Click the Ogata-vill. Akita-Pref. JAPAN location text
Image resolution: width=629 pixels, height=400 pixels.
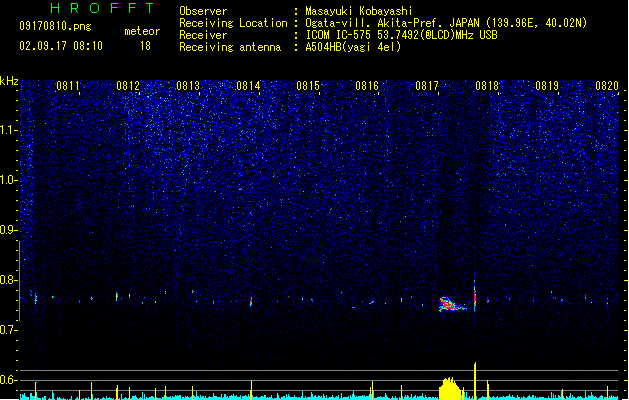(x=446, y=23)
